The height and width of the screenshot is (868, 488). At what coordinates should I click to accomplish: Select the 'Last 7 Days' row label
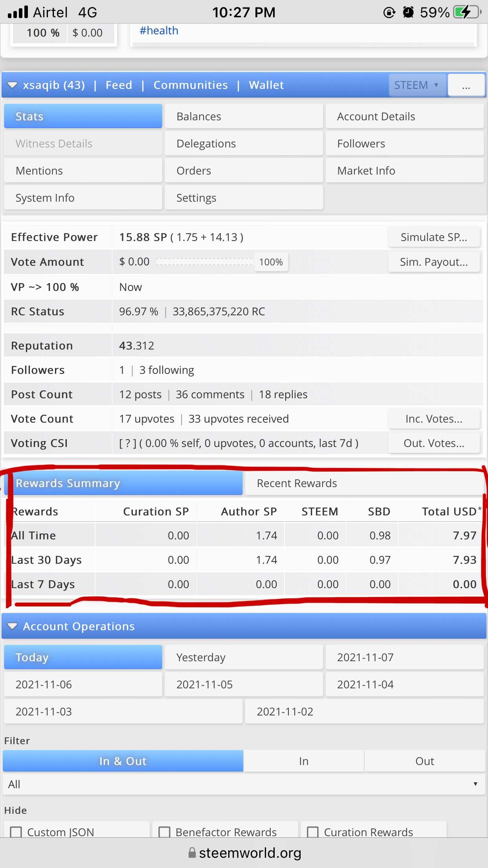(x=43, y=584)
